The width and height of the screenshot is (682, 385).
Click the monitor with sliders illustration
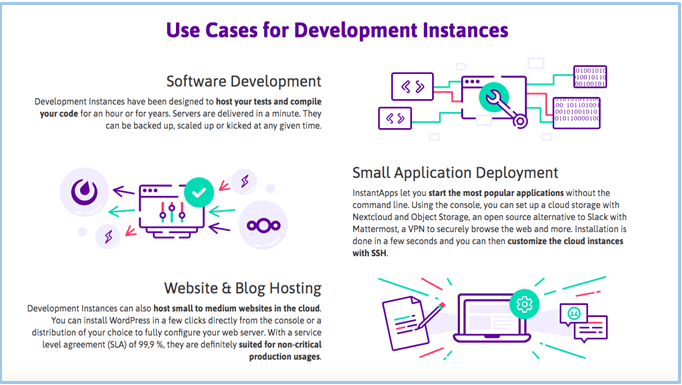tap(171, 211)
